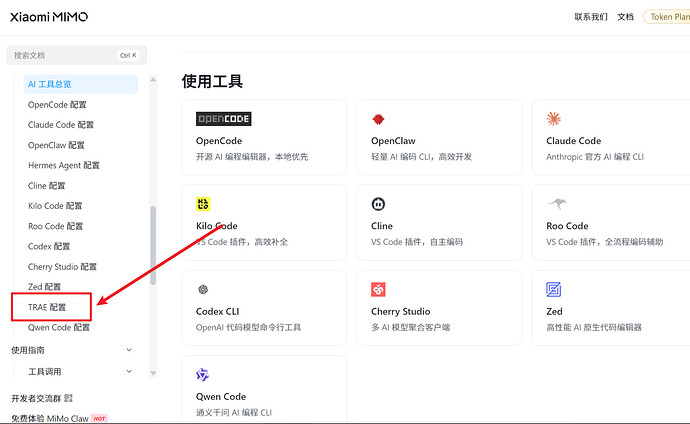
Task: Click text Anthropic 官方 AI 编程 CLI
Action: click(595, 157)
